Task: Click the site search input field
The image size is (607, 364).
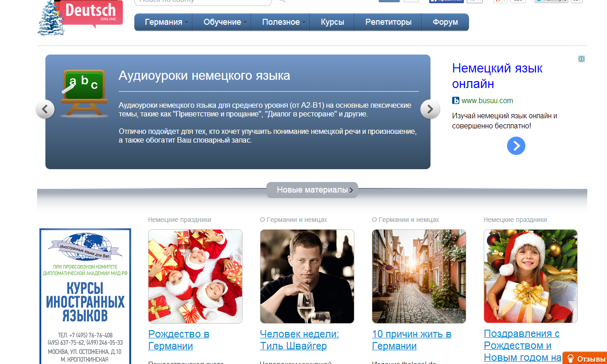Action: [203, 2]
